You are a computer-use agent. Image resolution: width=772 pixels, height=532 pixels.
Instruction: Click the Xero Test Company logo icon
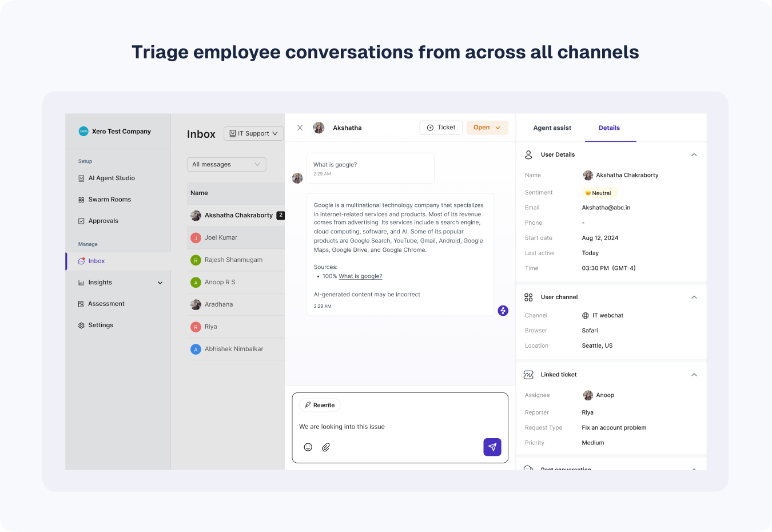point(83,131)
